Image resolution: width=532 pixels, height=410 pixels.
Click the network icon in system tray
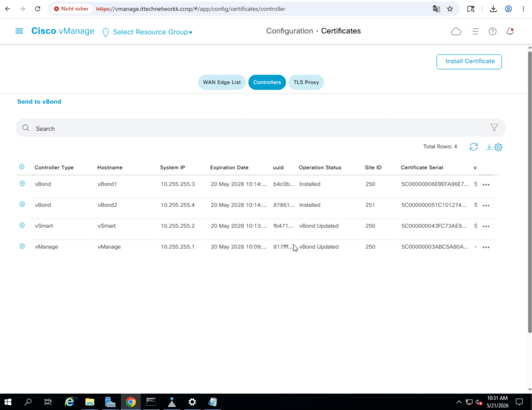469,402
